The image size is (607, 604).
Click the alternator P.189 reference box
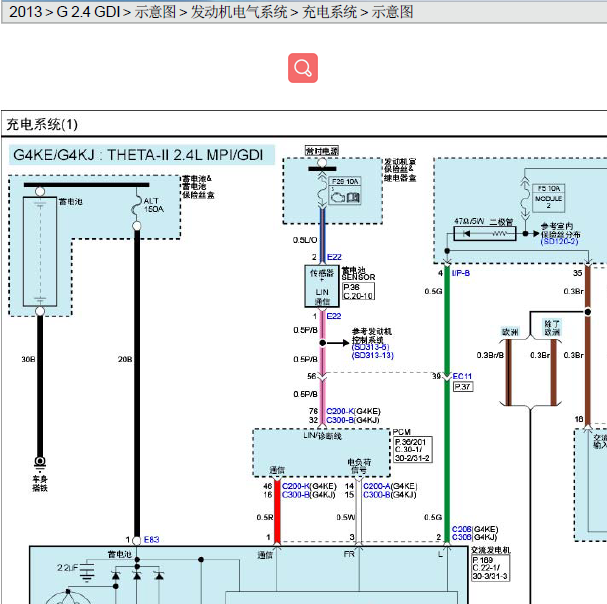[490, 568]
